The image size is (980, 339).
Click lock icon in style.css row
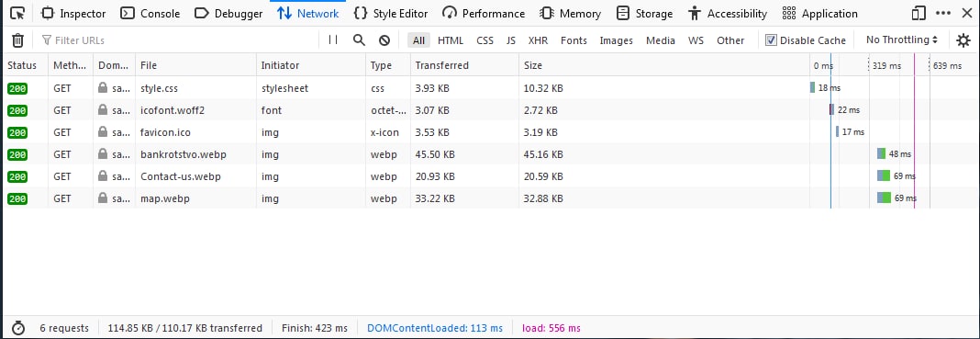click(x=103, y=88)
